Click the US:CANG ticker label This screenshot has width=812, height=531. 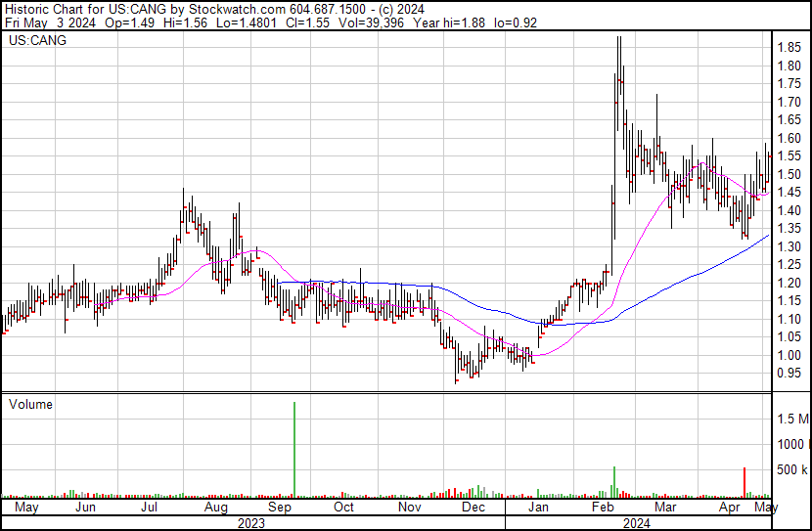pos(32,42)
